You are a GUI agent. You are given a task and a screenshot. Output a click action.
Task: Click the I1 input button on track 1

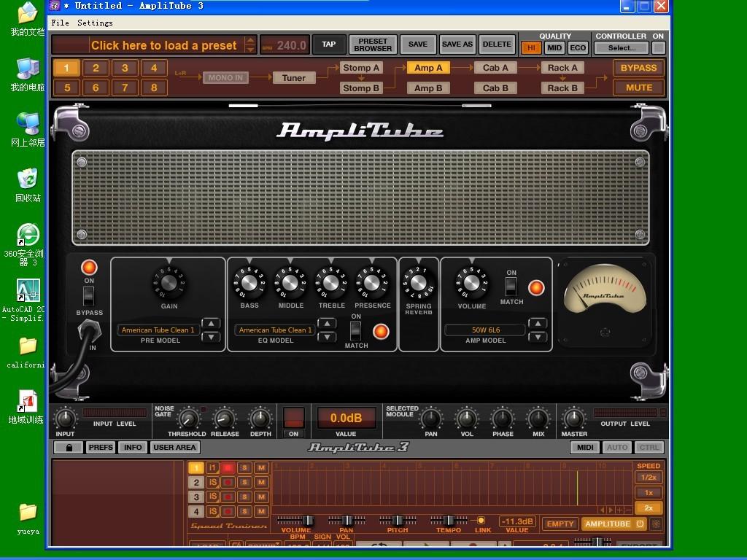click(212, 468)
